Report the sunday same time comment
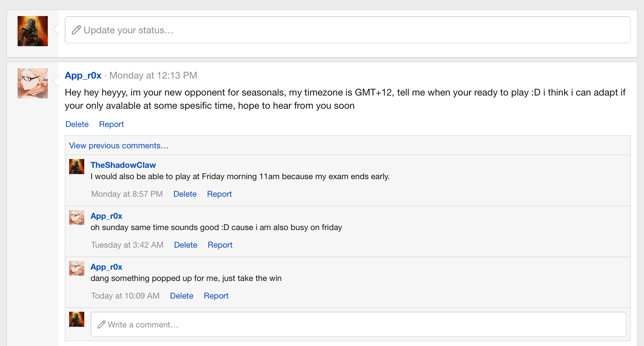This screenshot has height=346, width=644. point(220,245)
